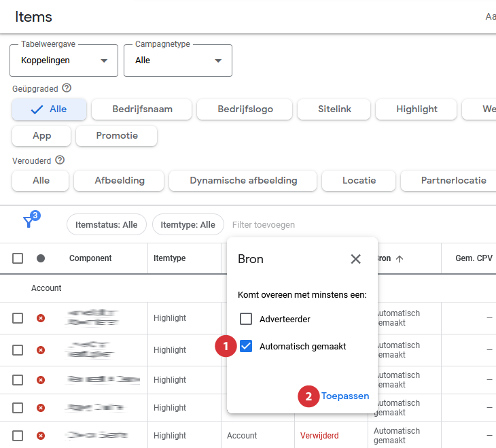Click Account cell in the last row
The image size is (496, 448).
tap(242, 436)
